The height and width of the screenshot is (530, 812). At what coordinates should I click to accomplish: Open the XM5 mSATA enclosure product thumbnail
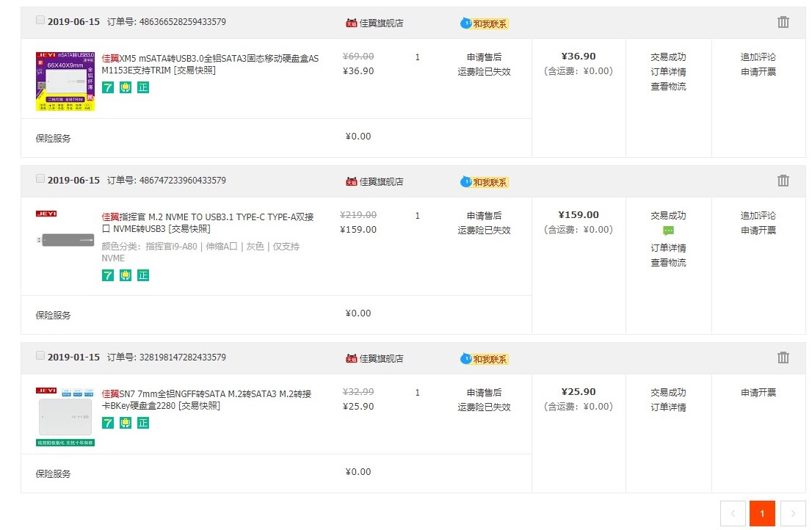click(x=65, y=81)
